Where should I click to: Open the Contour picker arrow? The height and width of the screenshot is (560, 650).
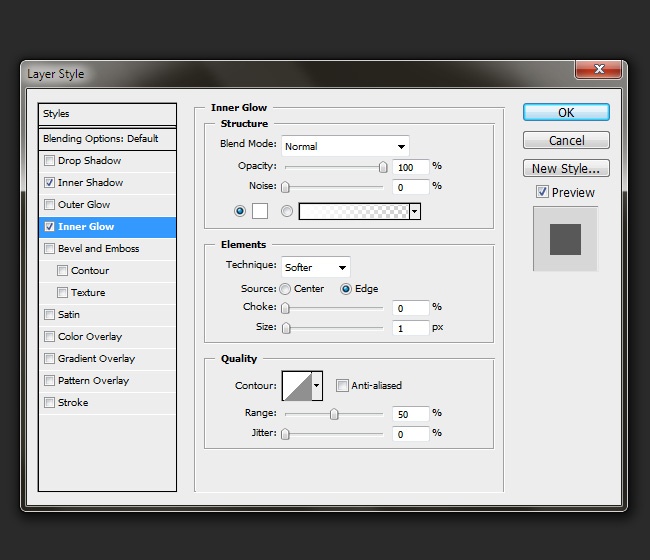tap(317, 385)
